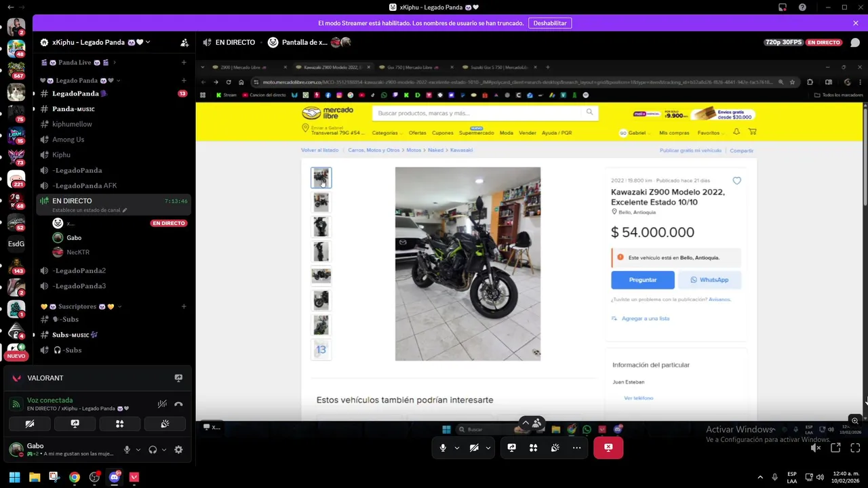Expand input device options next to user mic
The width and height of the screenshot is (868, 488).
(x=138, y=449)
